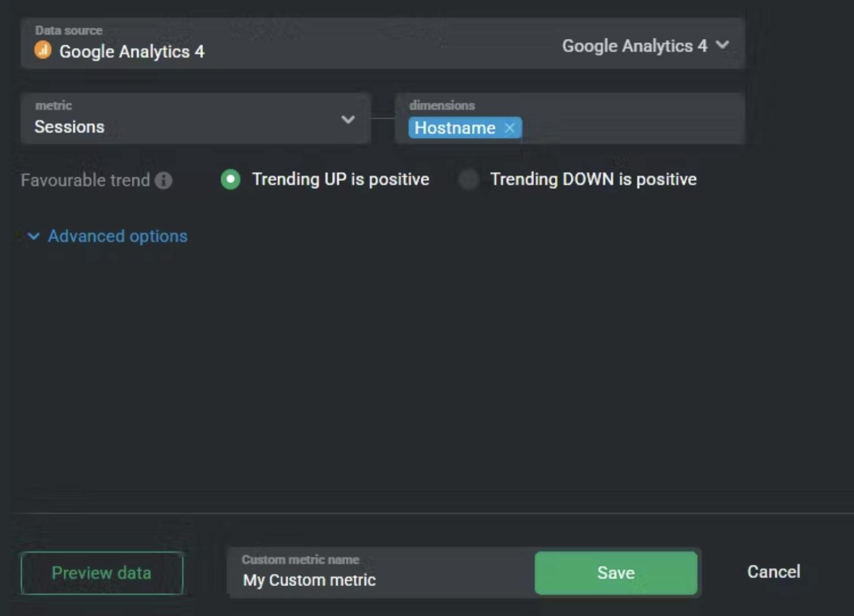This screenshot has height=616, width=854.
Task: Click the Preview data button
Action: [x=102, y=573]
